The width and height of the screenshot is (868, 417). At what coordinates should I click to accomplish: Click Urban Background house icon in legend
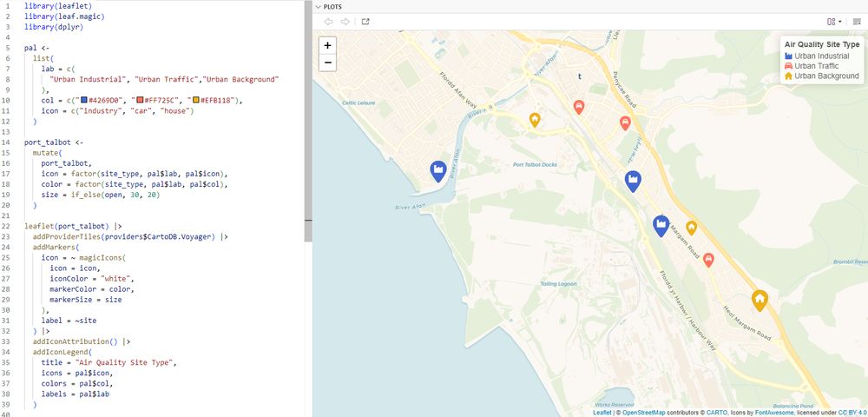click(x=789, y=76)
